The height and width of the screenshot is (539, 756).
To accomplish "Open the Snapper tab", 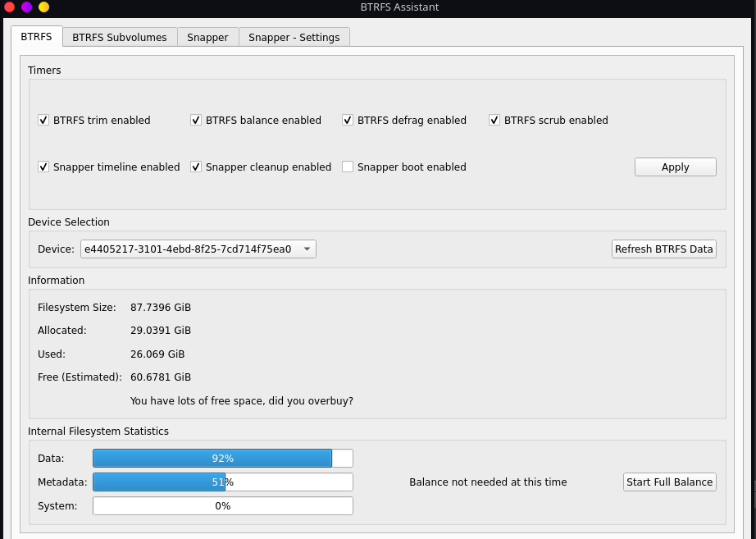I will point(207,37).
